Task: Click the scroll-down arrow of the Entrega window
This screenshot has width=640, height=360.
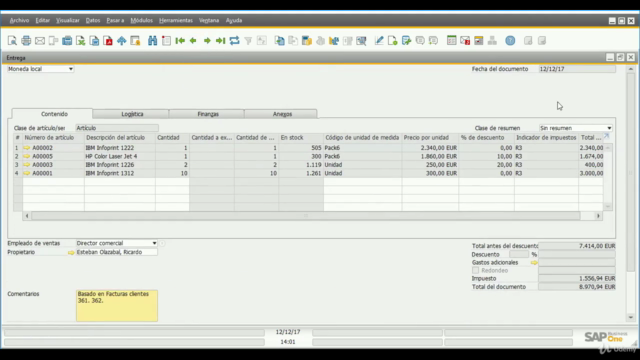Action: (631, 317)
